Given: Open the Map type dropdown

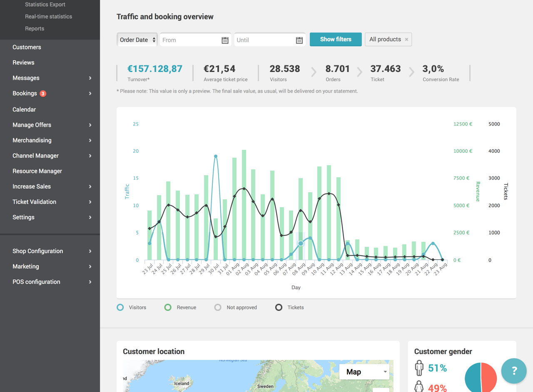Looking at the screenshot, I should 364,372.
